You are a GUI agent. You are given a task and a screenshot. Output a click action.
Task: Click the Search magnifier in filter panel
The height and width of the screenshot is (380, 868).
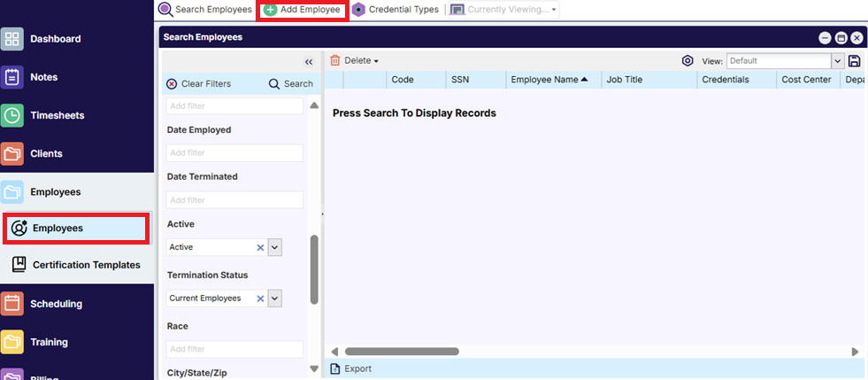coord(274,83)
